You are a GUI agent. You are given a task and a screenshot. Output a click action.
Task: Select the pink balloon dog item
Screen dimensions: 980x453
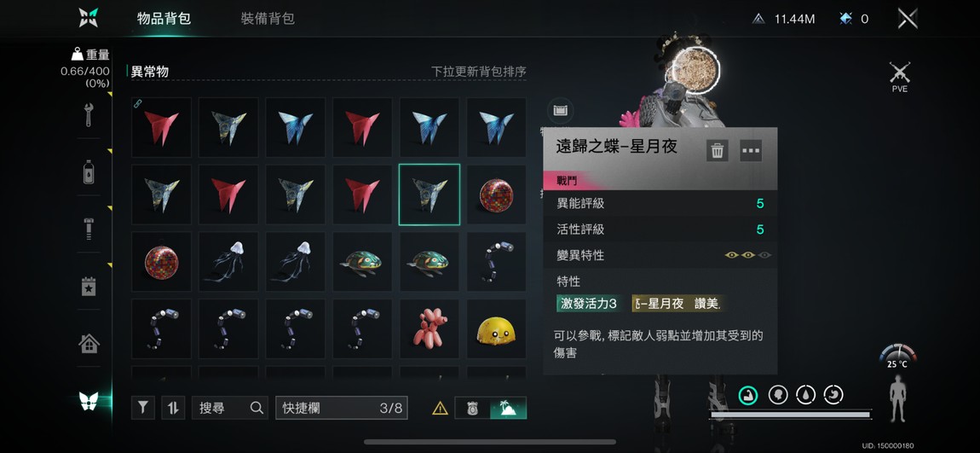(429, 328)
